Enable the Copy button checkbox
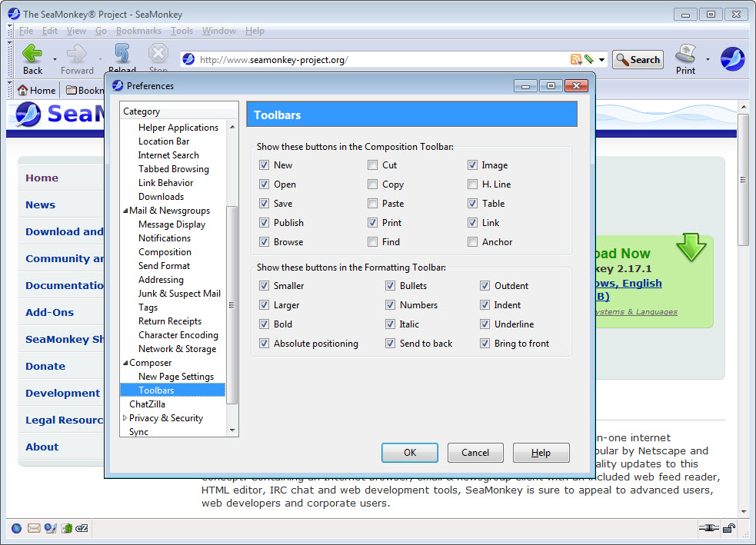 (x=372, y=184)
